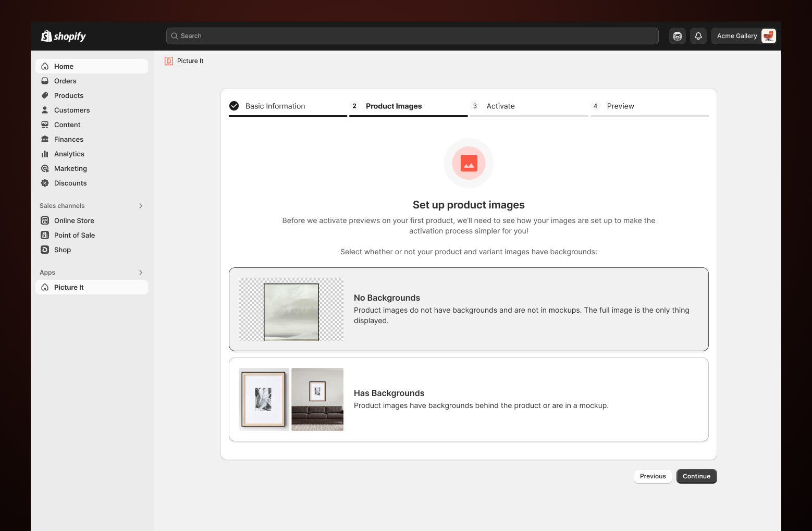Click the Finances bank icon

[45, 139]
